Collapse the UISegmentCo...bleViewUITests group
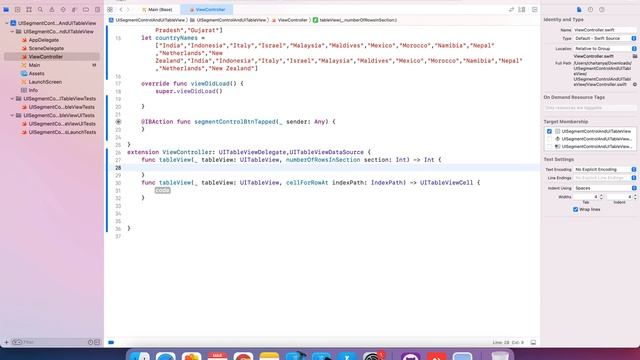 [x=12, y=116]
